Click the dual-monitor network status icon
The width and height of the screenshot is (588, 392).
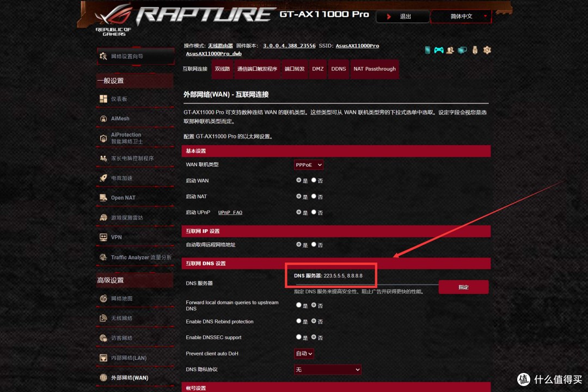[462, 50]
